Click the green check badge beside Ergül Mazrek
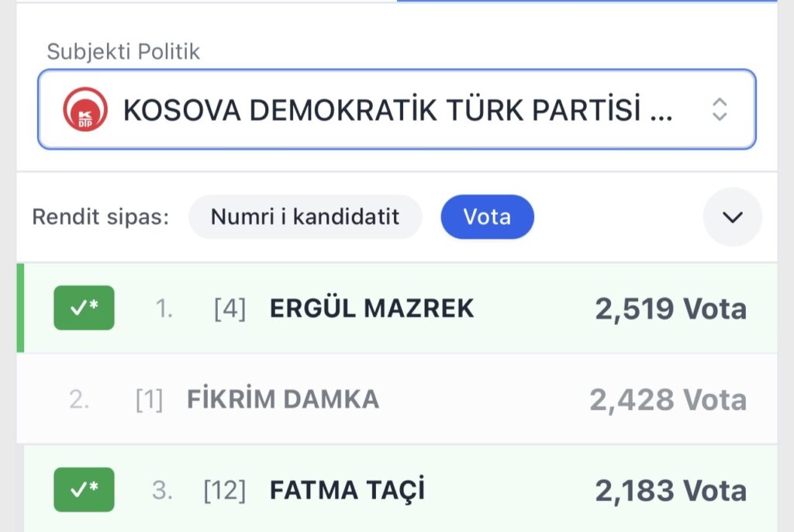794x532 pixels. (84, 308)
